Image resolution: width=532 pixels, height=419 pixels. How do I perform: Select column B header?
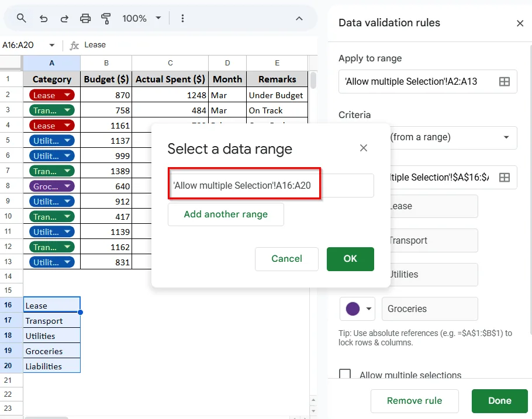[x=106, y=63]
